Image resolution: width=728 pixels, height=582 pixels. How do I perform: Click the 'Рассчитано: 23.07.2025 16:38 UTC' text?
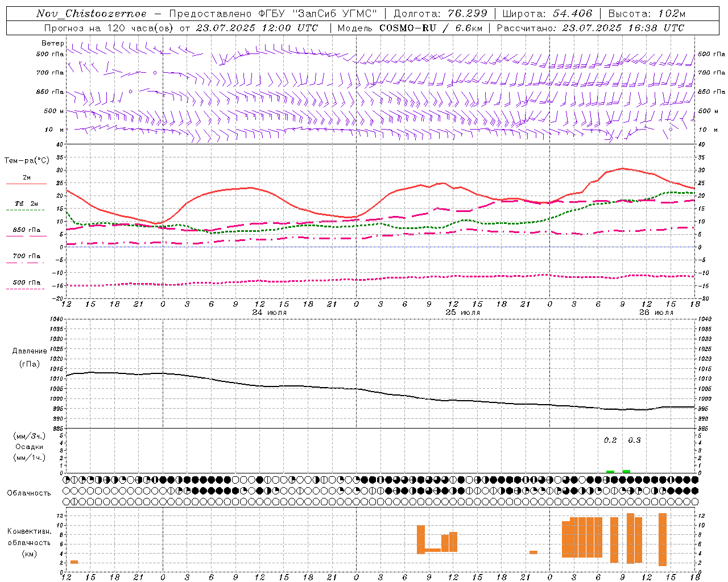(x=590, y=28)
